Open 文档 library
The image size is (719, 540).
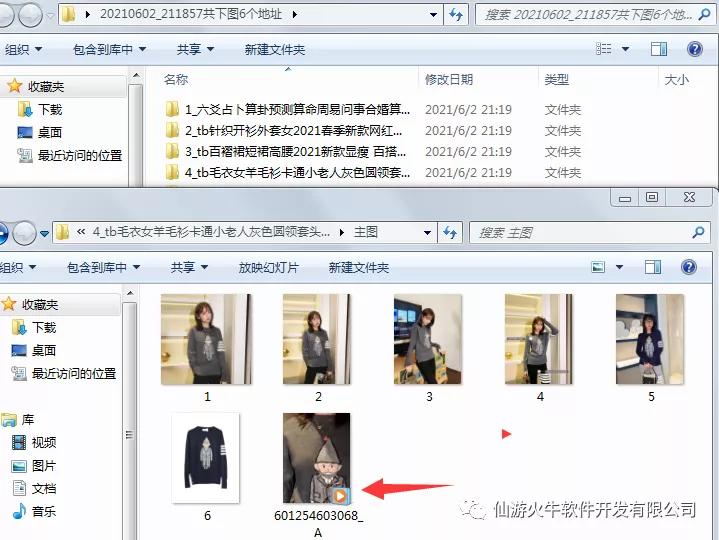[x=34, y=488]
